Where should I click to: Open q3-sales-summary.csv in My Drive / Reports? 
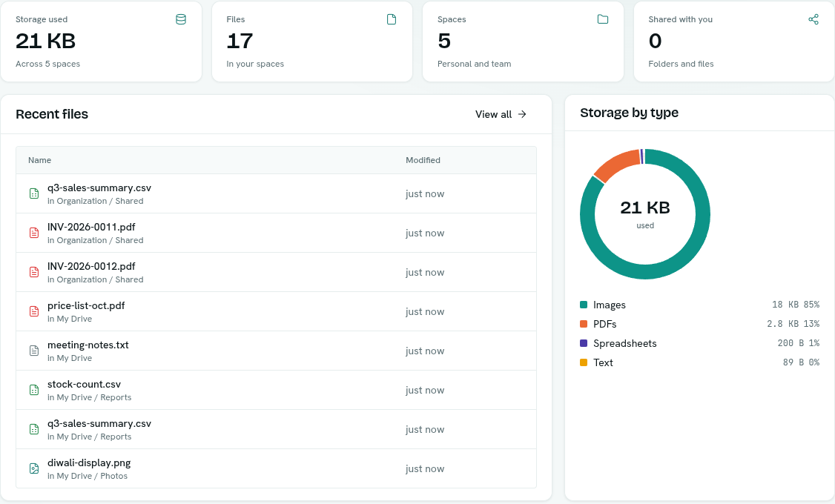[99, 424]
